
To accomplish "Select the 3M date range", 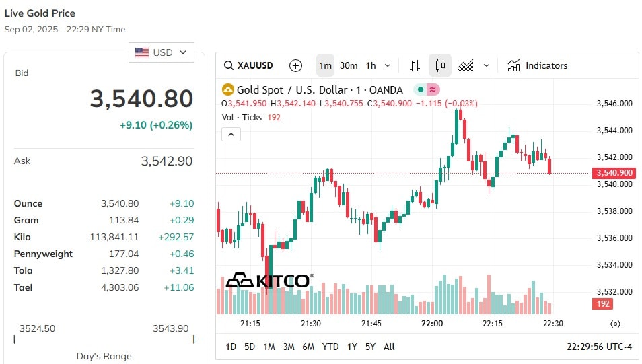I will [289, 347].
